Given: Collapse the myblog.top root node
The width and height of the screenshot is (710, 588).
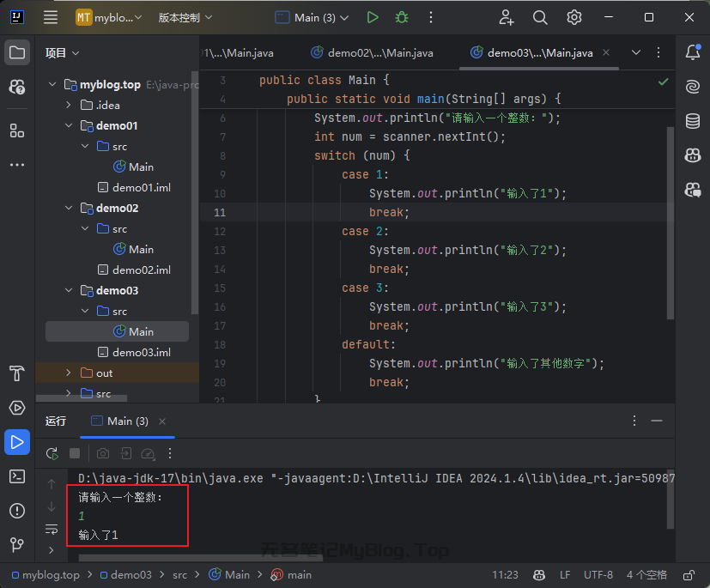Looking at the screenshot, I should click(52, 84).
